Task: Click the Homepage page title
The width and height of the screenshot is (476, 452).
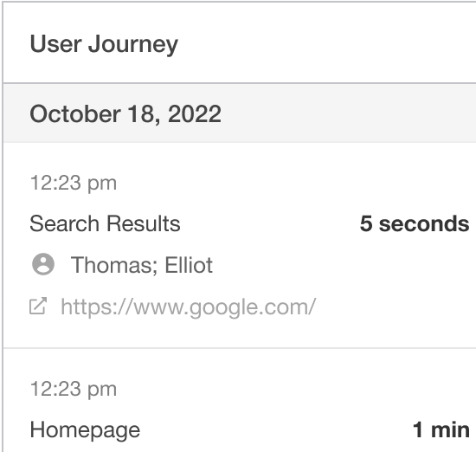Action: pos(85,430)
